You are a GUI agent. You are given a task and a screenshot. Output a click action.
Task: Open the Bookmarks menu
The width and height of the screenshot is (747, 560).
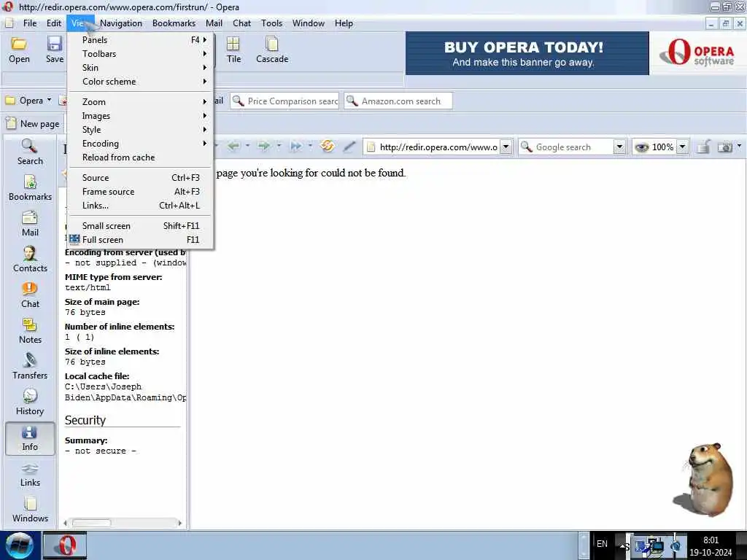click(x=174, y=23)
